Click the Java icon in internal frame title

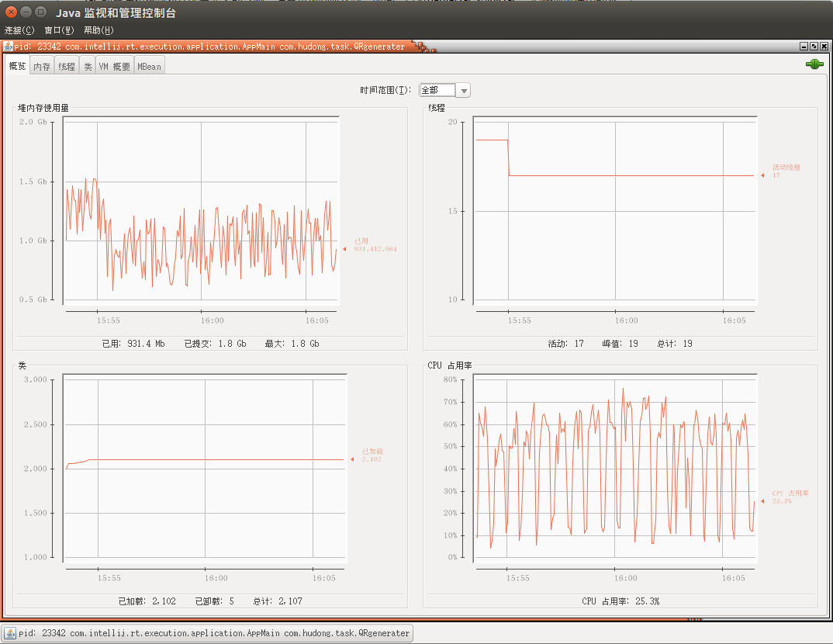[8, 47]
